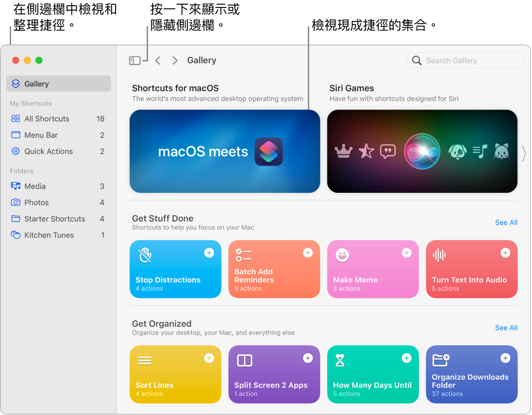
Task: Open the Organize Downloads Folder card
Action: [472, 374]
